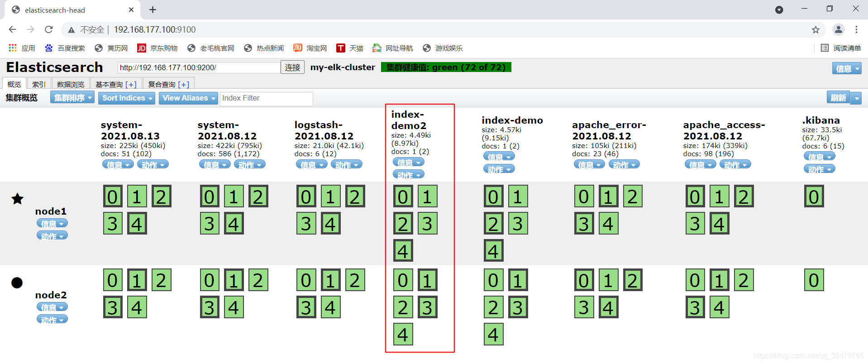The width and height of the screenshot is (868, 364).
Task: Click the Elasticsearch title heading
Action: [x=55, y=67]
